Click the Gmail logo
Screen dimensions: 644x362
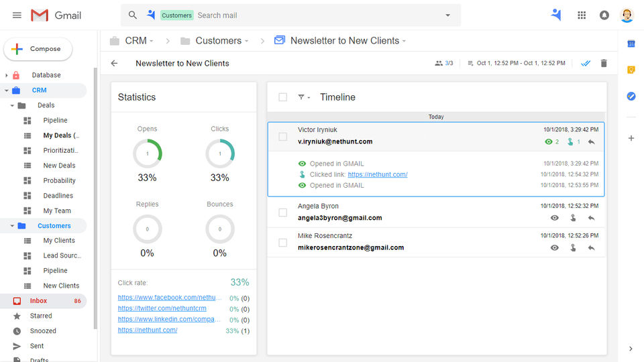click(x=56, y=15)
